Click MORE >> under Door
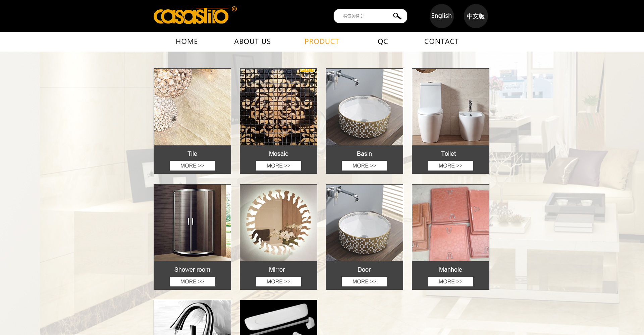Viewport: 644px width, 335px height. click(364, 281)
